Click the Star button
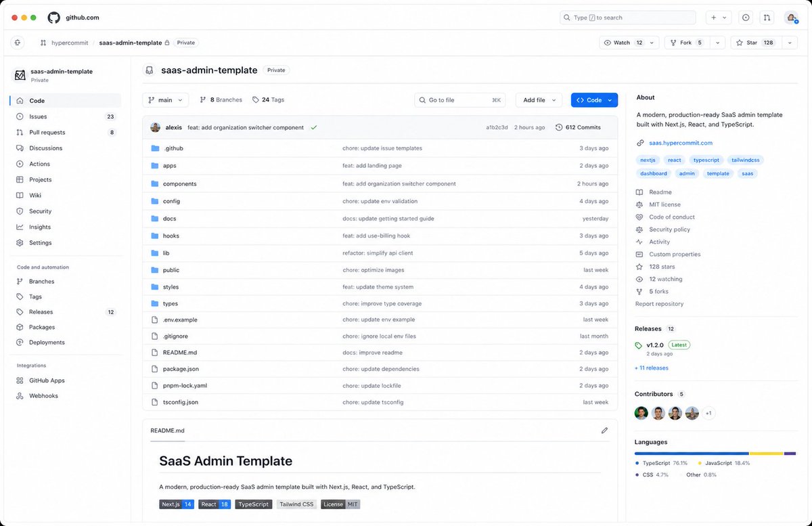Image resolution: width=812 pixels, height=526 pixels. tap(757, 43)
